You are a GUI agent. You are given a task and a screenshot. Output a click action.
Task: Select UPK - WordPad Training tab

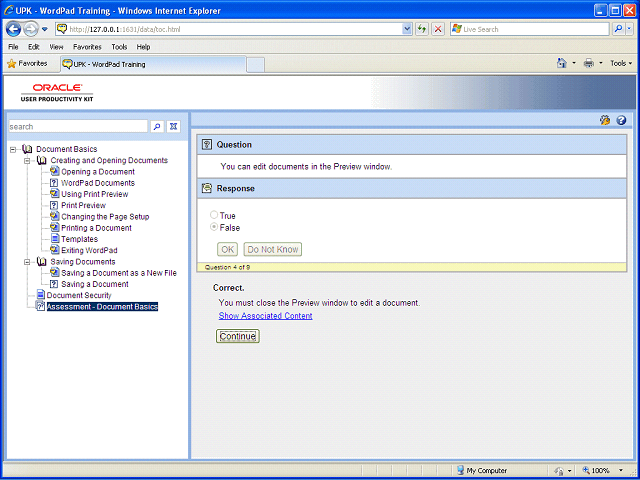click(153, 64)
